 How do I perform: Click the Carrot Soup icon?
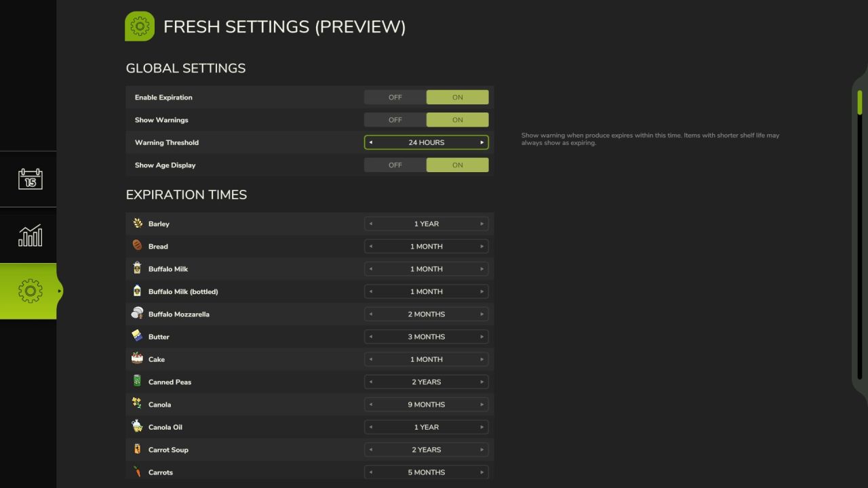tap(138, 449)
